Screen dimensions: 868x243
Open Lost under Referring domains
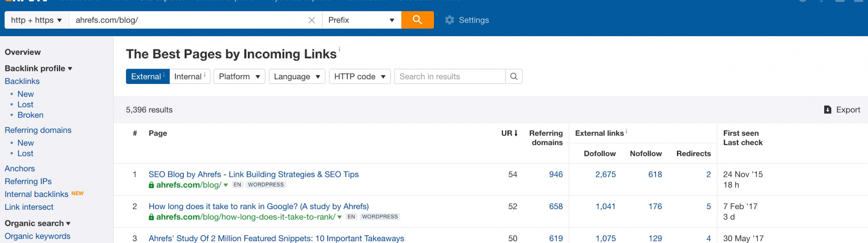[25, 153]
